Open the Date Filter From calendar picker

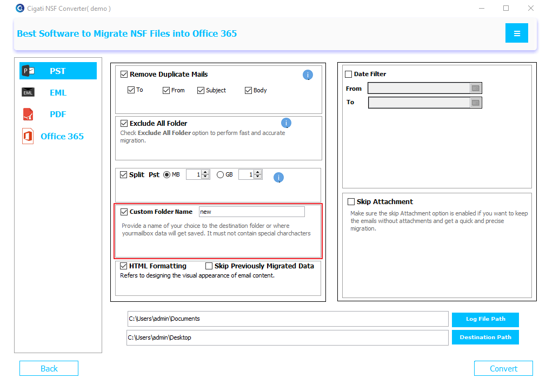476,89
